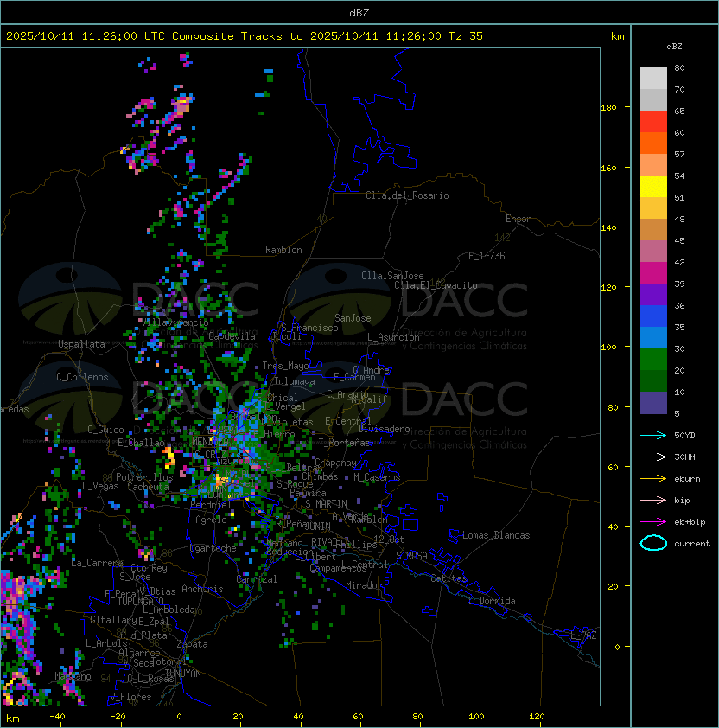Viewport: 719px width, 728px height.
Task: Select the 'L_PAZ' map label
Action: [583, 635]
